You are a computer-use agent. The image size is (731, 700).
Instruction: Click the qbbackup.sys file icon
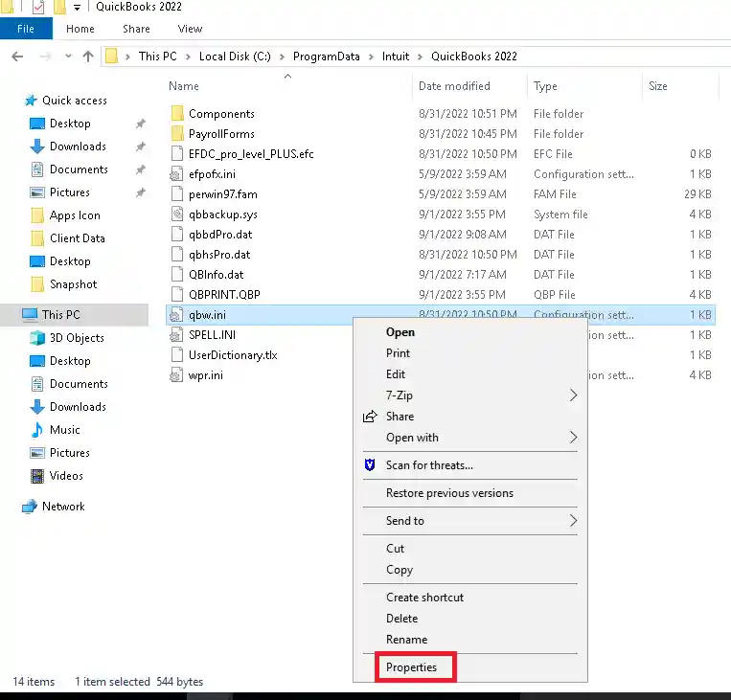pos(176,214)
